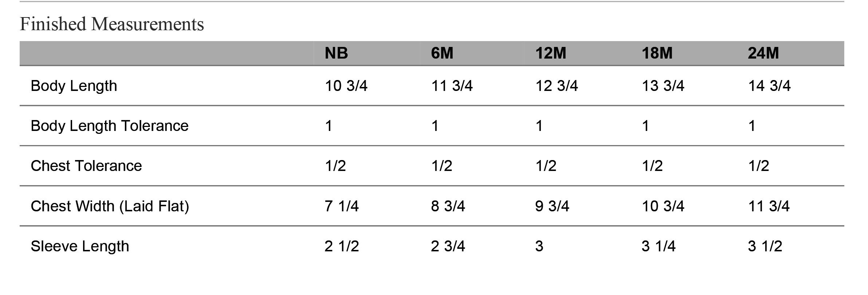This screenshot has height=295, width=868.
Task: Select 12M Chest Tolerance value 1/2
Action: tap(546, 166)
